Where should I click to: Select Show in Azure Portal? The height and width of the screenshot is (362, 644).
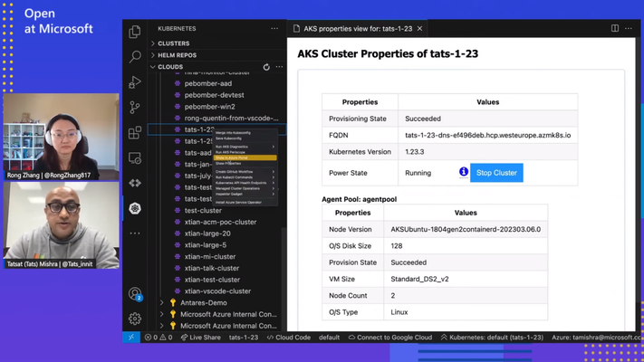(245, 157)
